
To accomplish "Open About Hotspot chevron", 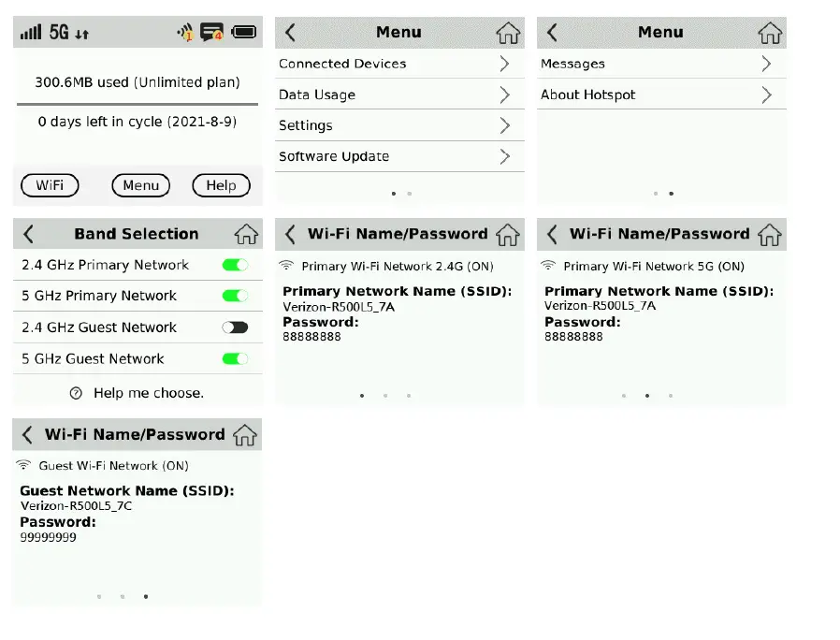I will [766, 95].
